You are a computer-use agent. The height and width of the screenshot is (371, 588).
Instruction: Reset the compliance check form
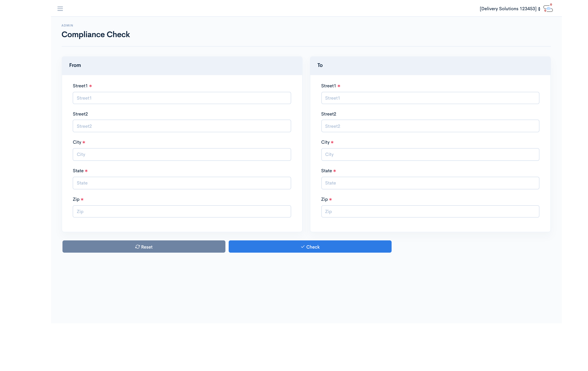tap(144, 247)
